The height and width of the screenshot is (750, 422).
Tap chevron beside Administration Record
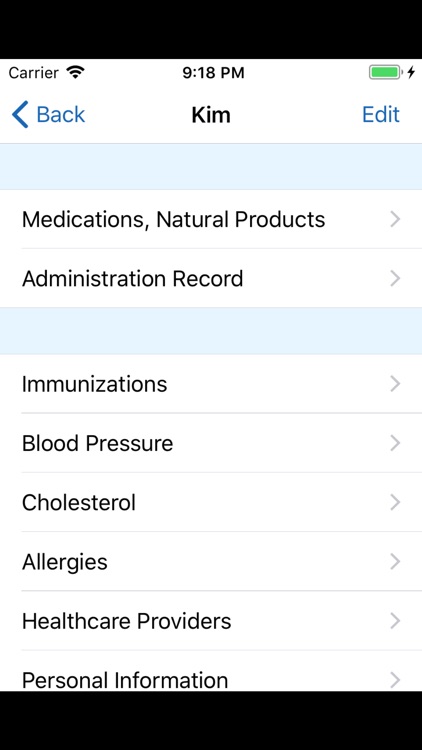[x=395, y=278]
